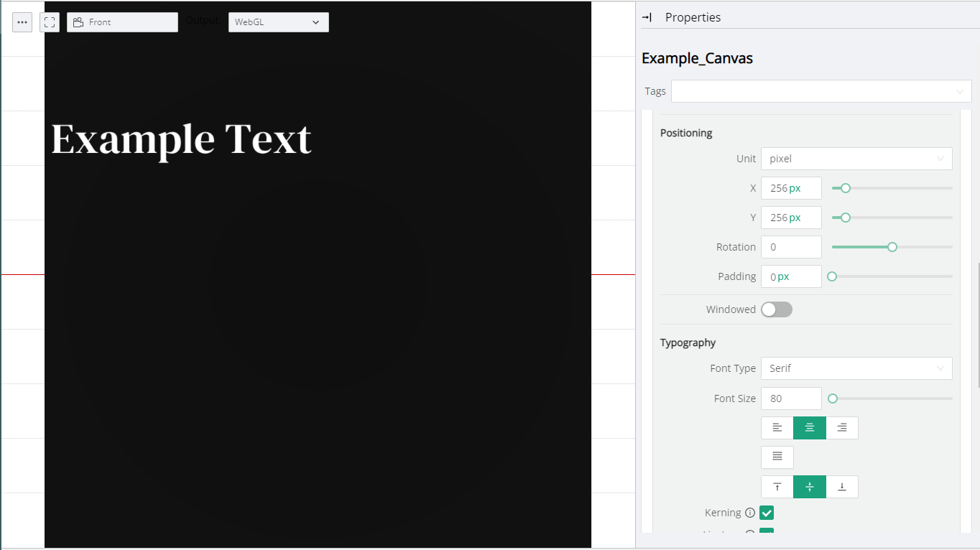Viewport: 980px width, 550px height.
Task: Toggle fullscreen viewport mode
Action: coord(50,22)
